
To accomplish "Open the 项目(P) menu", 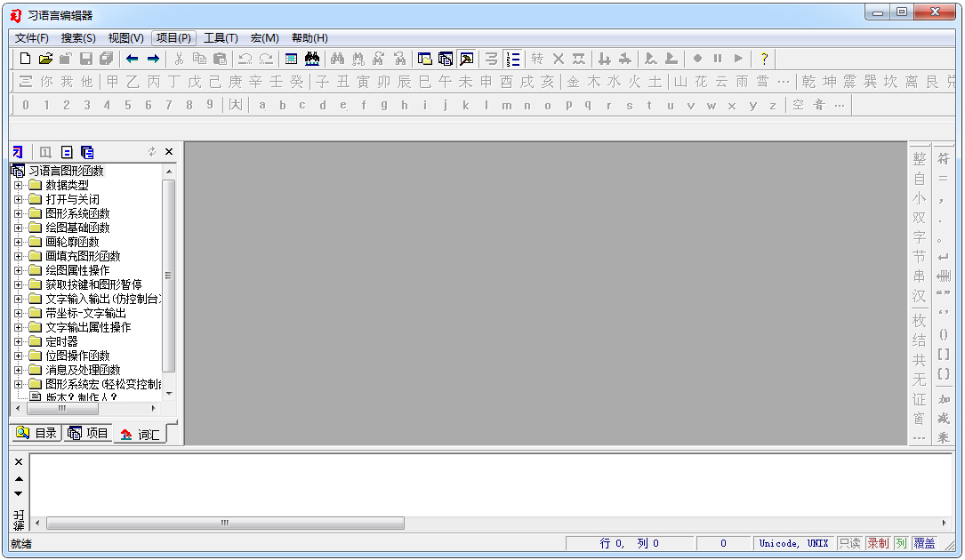I will click(173, 38).
